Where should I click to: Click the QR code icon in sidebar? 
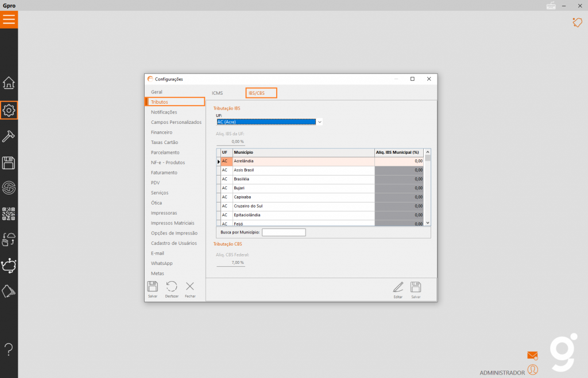[x=9, y=214]
